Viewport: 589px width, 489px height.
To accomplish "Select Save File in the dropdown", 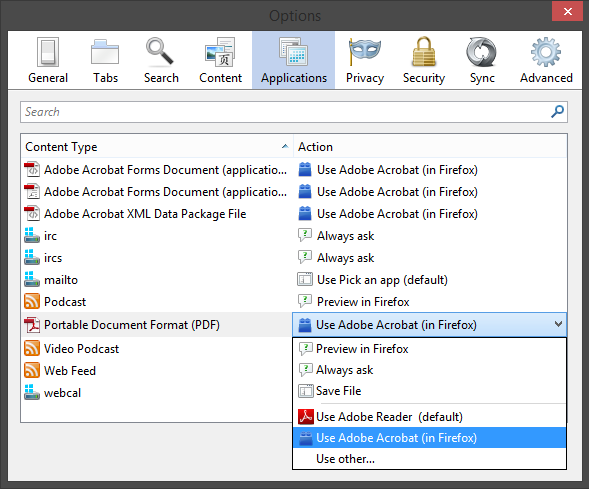I will coord(429,391).
